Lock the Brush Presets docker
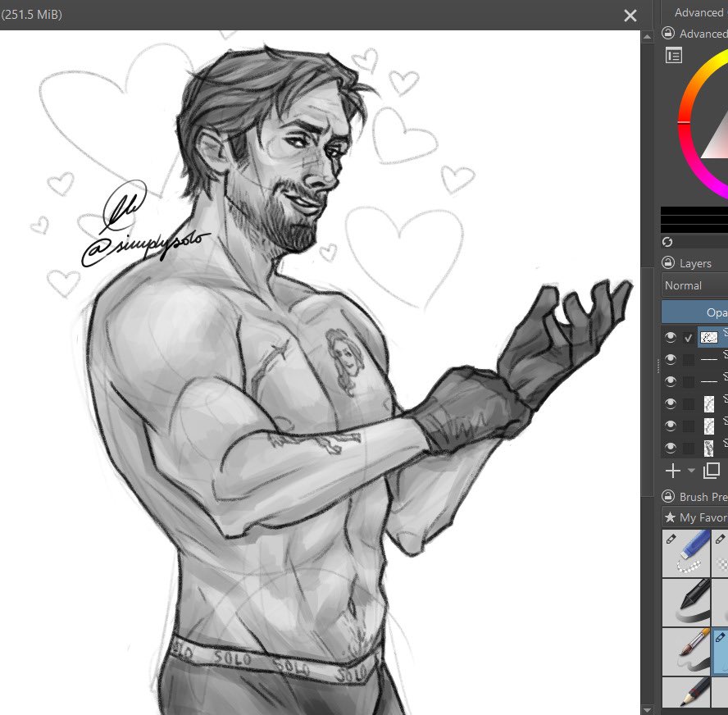Image resolution: width=728 pixels, height=715 pixels. [668, 496]
